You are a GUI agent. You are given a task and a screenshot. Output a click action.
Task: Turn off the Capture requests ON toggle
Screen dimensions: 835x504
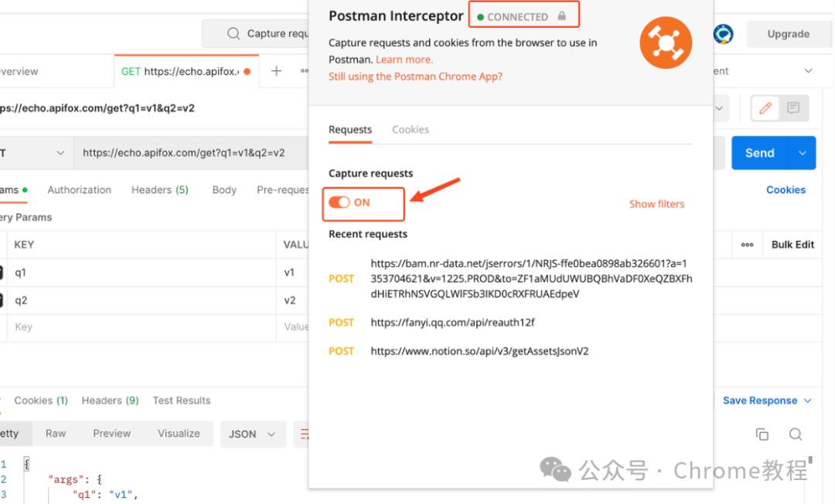pos(339,203)
